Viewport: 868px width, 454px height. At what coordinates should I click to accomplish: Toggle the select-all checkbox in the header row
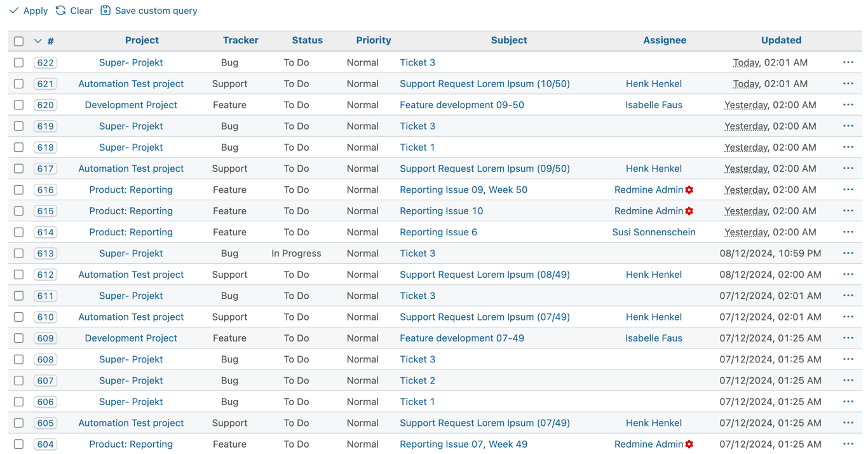pyautogui.click(x=18, y=40)
